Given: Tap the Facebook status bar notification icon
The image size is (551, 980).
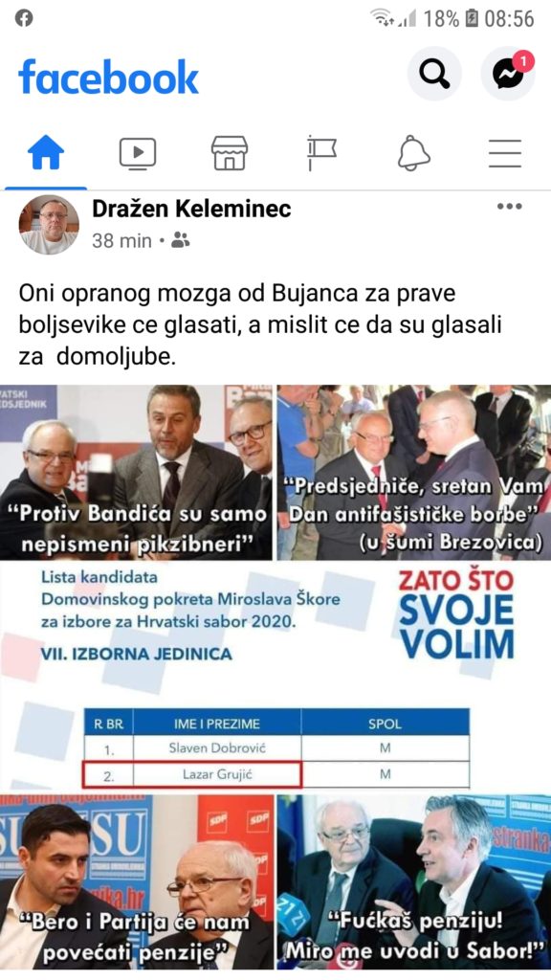Looking at the screenshot, I should click(24, 18).
